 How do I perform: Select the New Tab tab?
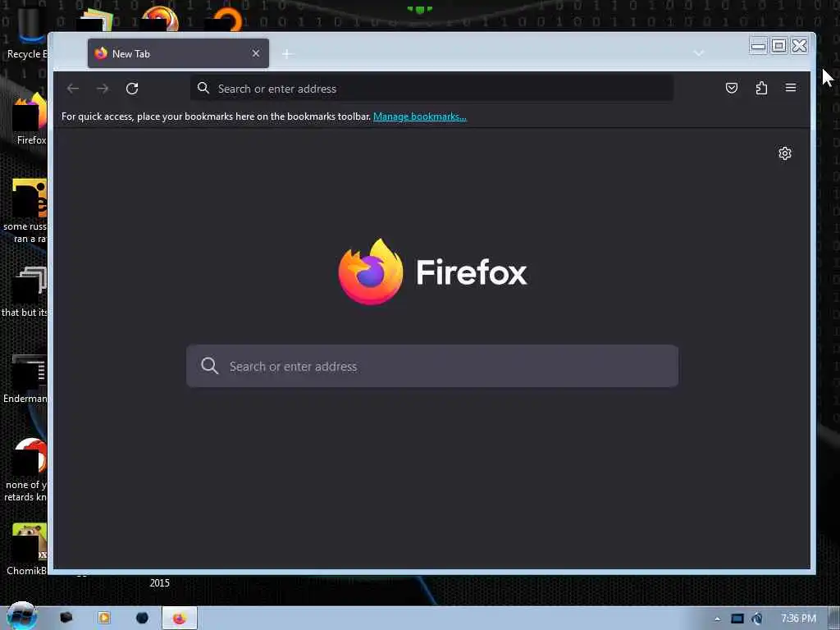(x=178, y=53)
